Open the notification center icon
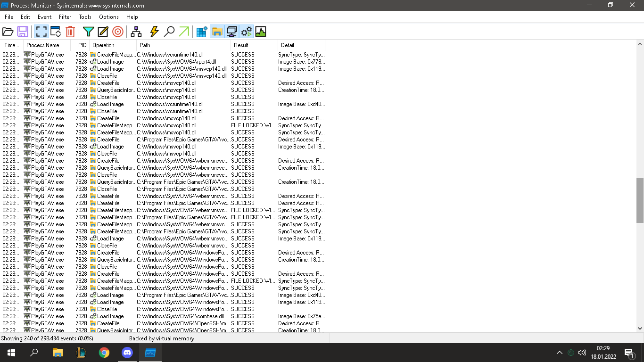The width and height of the screenshot is (644, 362). [x=629, y=353]
